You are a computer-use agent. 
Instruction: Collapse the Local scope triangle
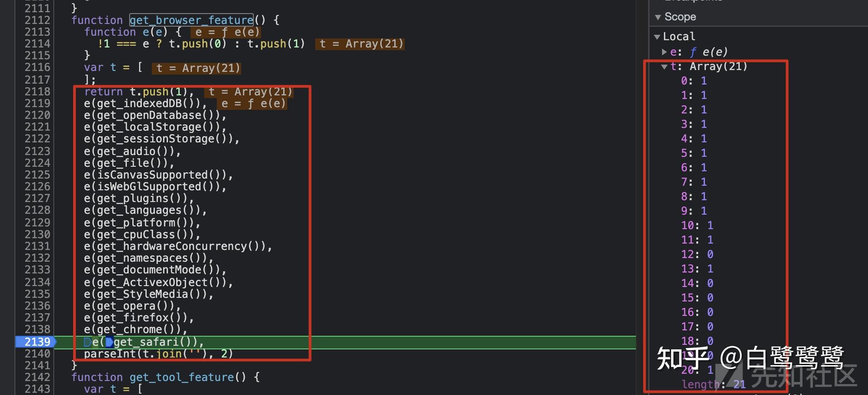[x=657, y=37]
